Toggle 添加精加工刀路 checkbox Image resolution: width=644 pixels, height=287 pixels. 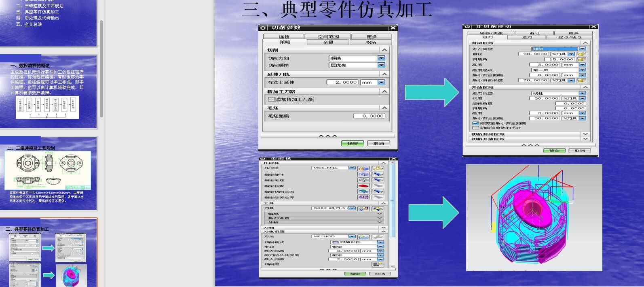click(x=271, y=99)
